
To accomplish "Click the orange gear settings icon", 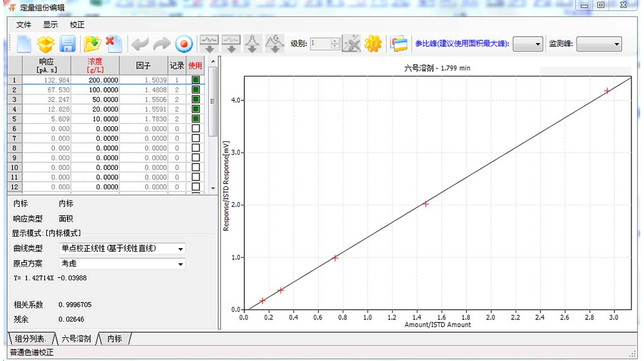I will tap(373, 44).
